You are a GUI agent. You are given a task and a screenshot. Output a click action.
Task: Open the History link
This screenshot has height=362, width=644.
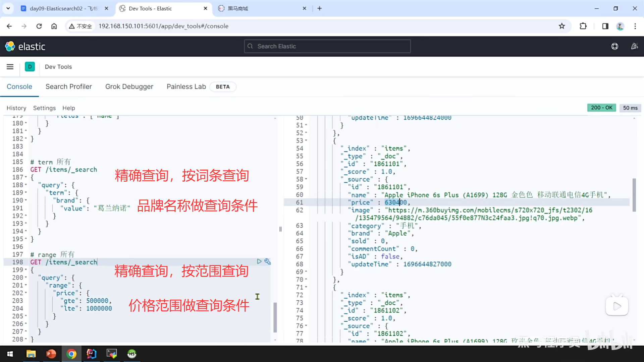coord(16,108)
